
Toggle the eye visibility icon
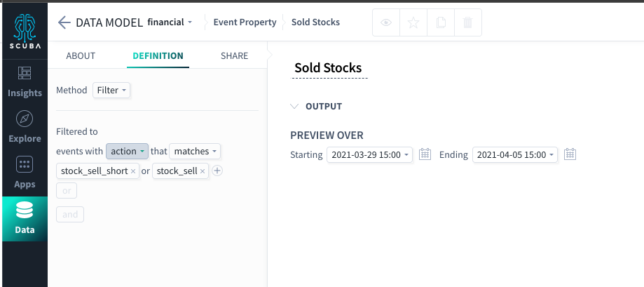click(x=386, y=22)
